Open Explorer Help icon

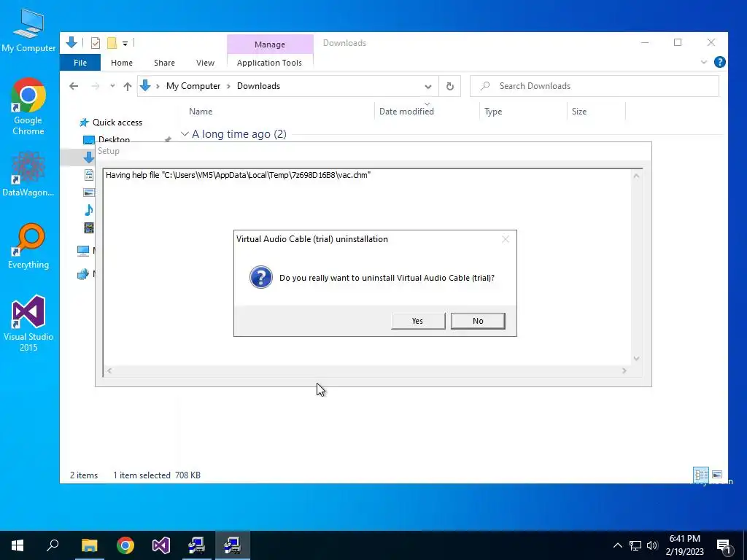720,62
